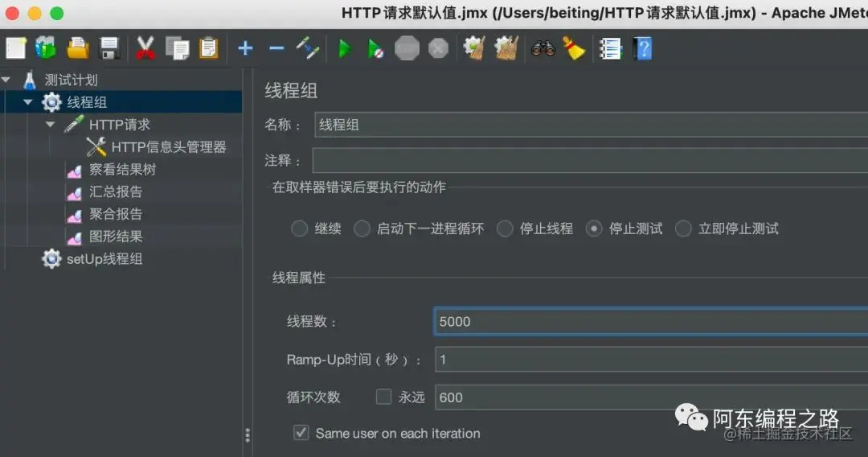Click the Stop test icon
The height and width of the screenshot is (457, 868).
(407, 48)
